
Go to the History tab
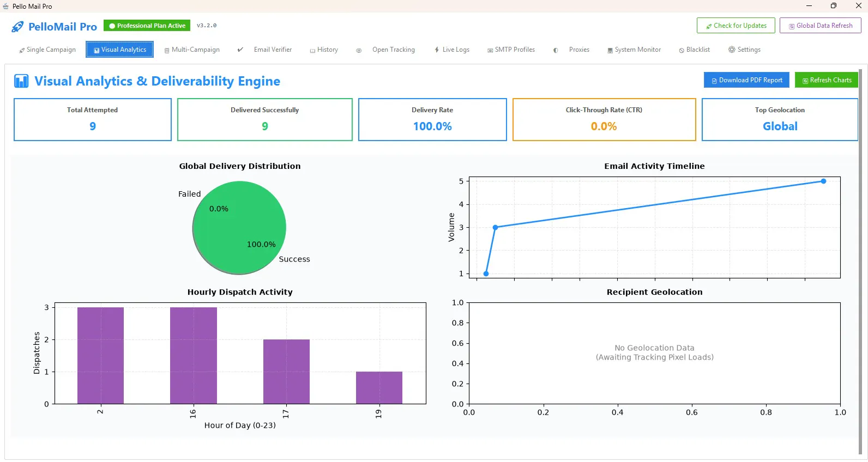tap(324, 50)
